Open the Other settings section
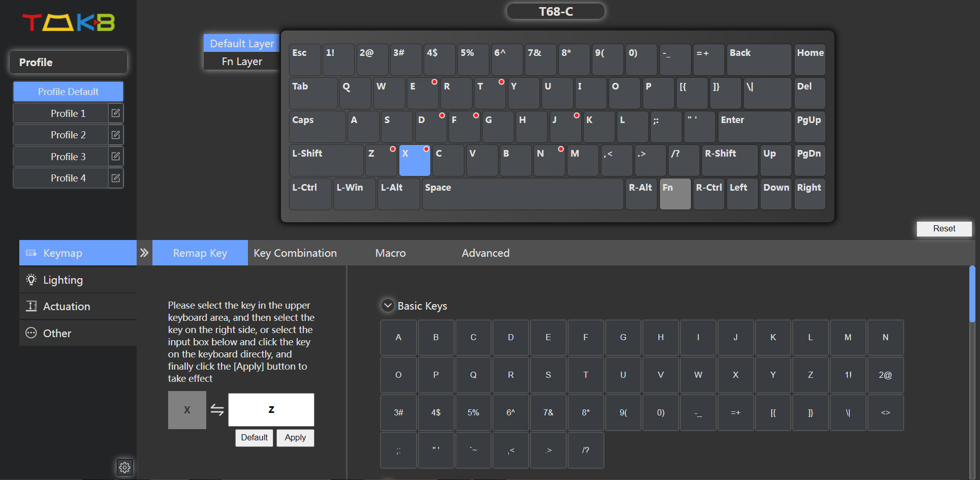This screenshot has width=980, height=480. click(x=57, y=333)
